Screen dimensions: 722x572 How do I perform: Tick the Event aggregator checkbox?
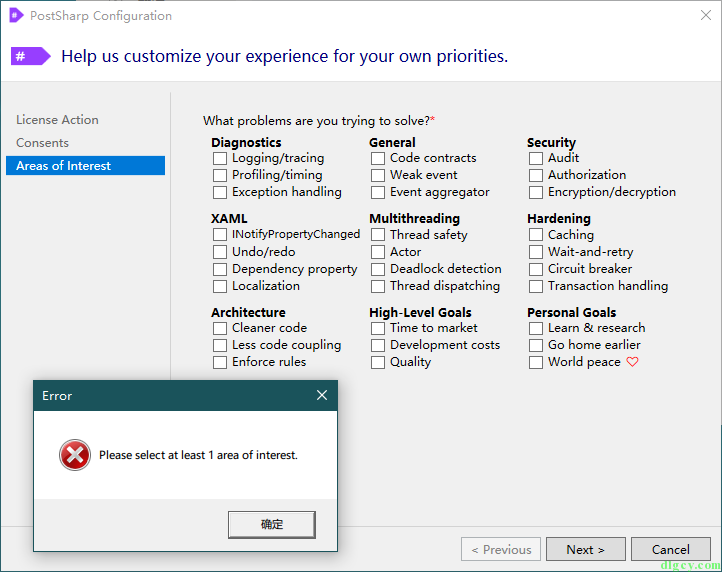click(378, 193)
